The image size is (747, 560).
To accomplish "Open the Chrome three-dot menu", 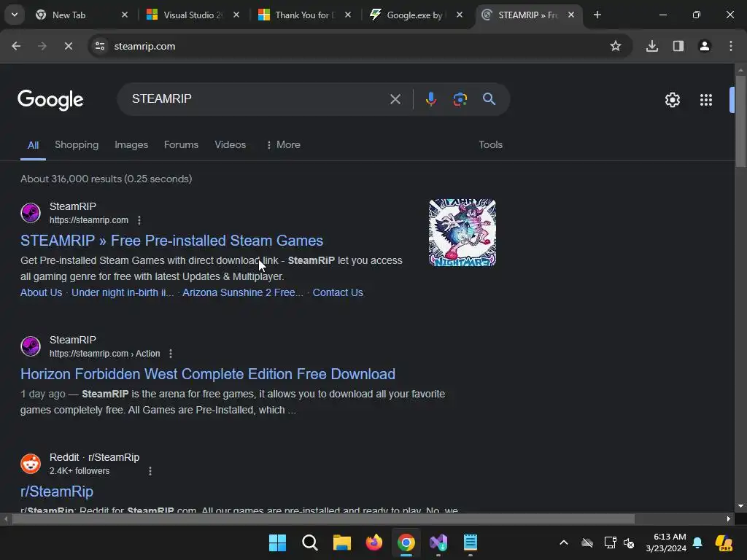I will tap(731, 46).
